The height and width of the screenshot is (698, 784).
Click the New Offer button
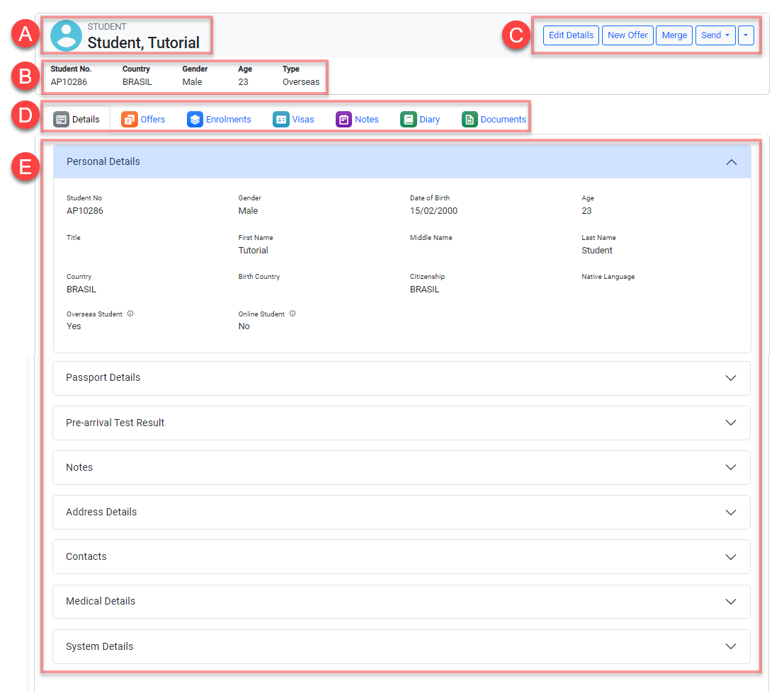[x=627, y=35]
